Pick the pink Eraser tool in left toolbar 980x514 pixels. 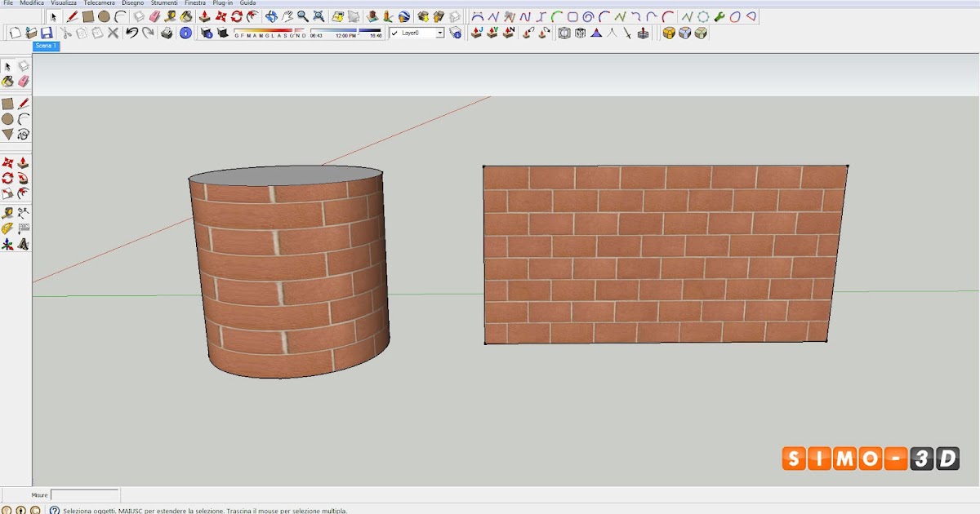coord(23,82)
